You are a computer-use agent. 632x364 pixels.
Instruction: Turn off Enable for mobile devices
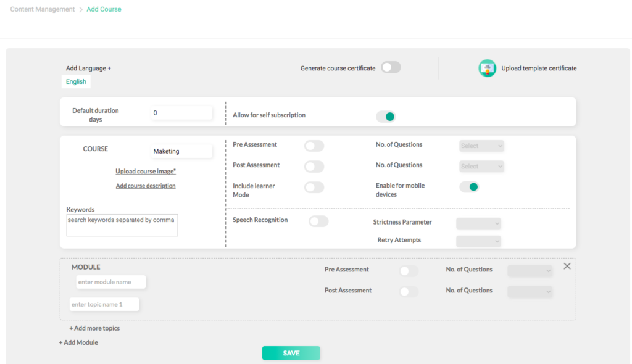pos(469,187)
